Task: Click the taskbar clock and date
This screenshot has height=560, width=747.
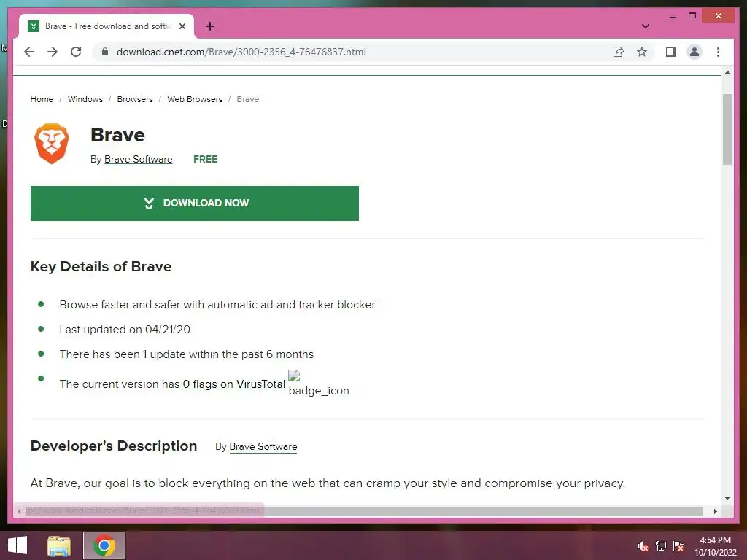Action: (x=715, y=546)
